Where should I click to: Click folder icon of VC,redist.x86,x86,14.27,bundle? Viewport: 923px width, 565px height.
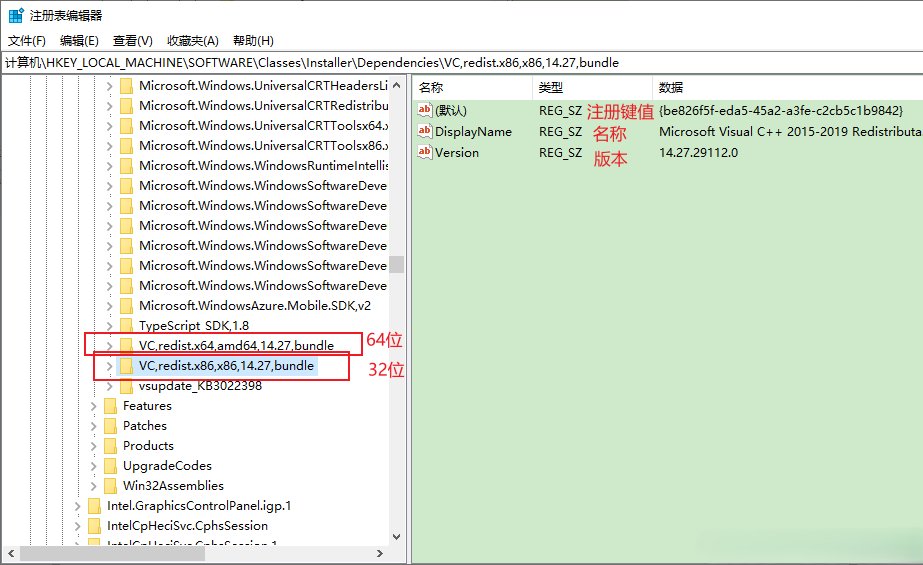(x=126, y=366)
